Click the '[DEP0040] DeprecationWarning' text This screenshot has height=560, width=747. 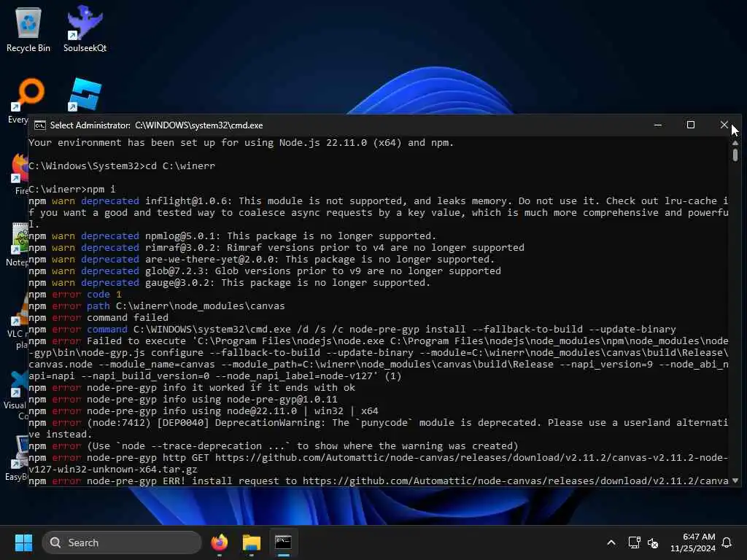(x=241, y=422)
